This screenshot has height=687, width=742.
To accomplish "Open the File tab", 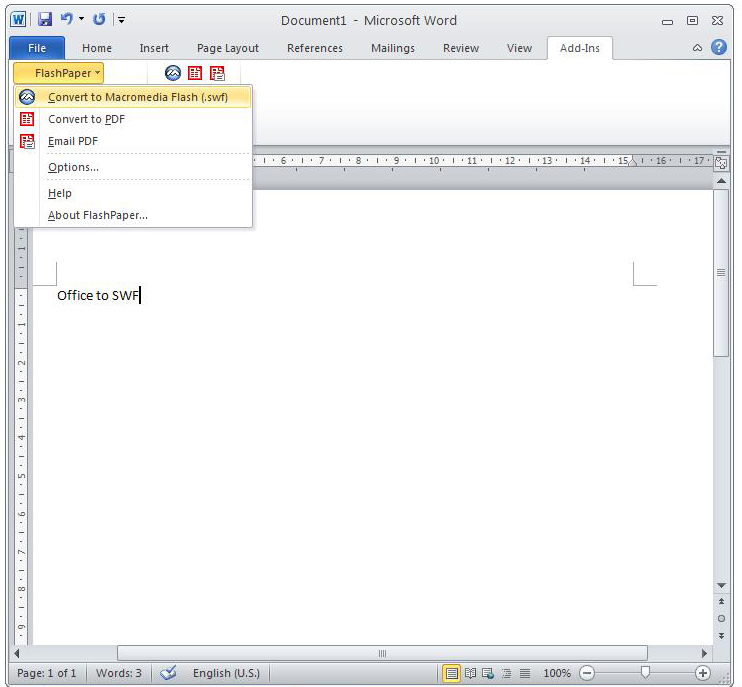I will click(x=37, y=48).
